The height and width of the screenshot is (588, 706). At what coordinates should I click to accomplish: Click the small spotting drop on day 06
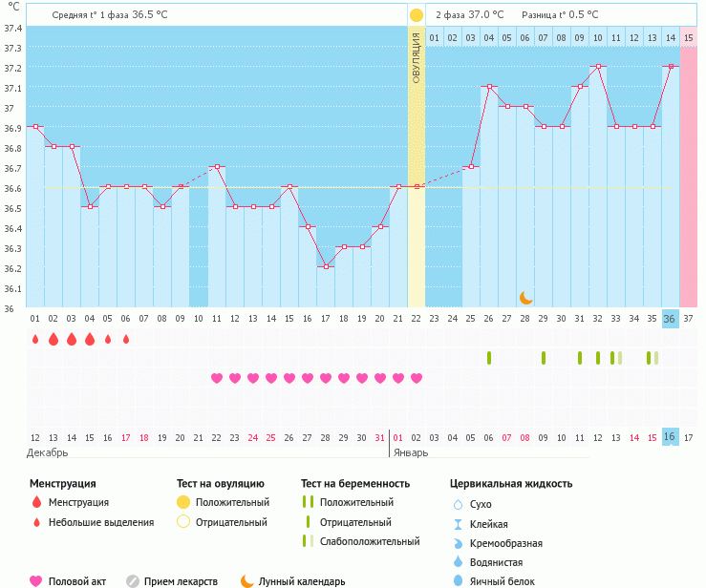(x=126, y=339)
